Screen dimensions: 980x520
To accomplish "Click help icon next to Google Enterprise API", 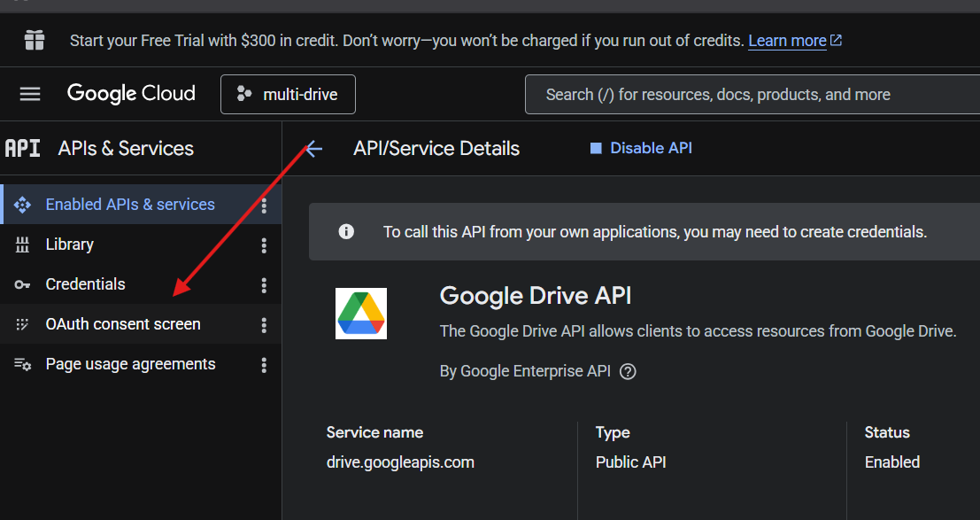I will (x=628, y=372).
